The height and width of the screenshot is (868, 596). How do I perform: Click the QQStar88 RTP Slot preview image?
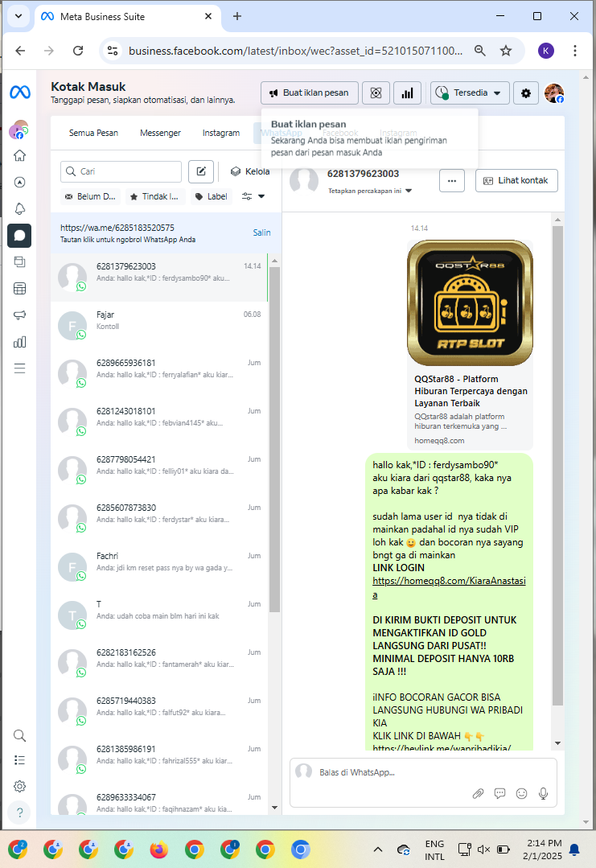coord(470,302)
